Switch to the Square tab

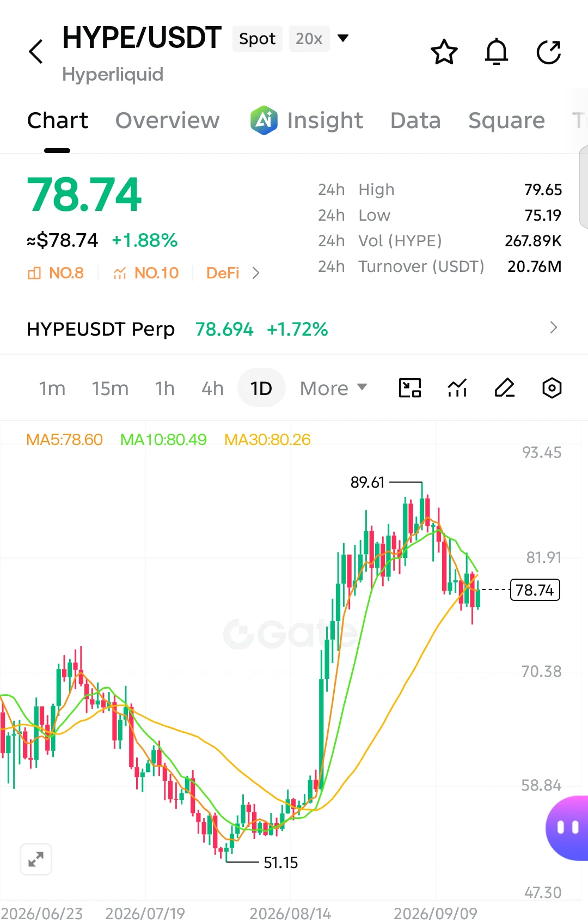coord(506,120)
